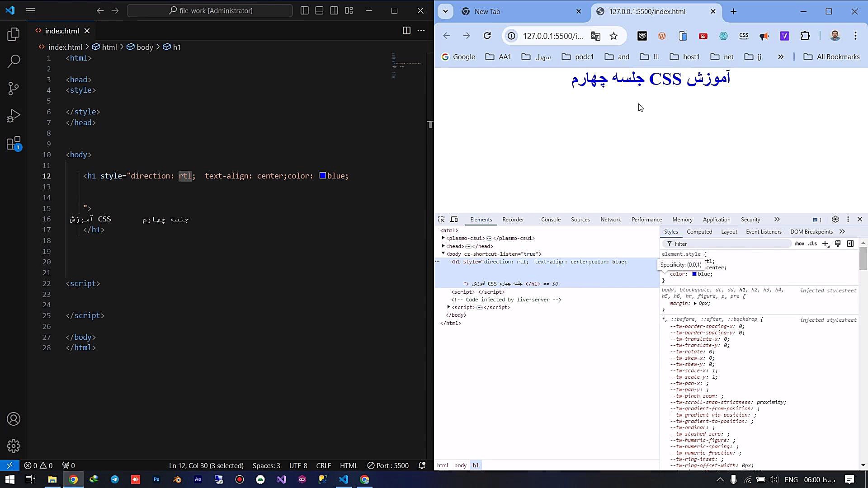Open VS Code hamburger application menu

point(30,10)
